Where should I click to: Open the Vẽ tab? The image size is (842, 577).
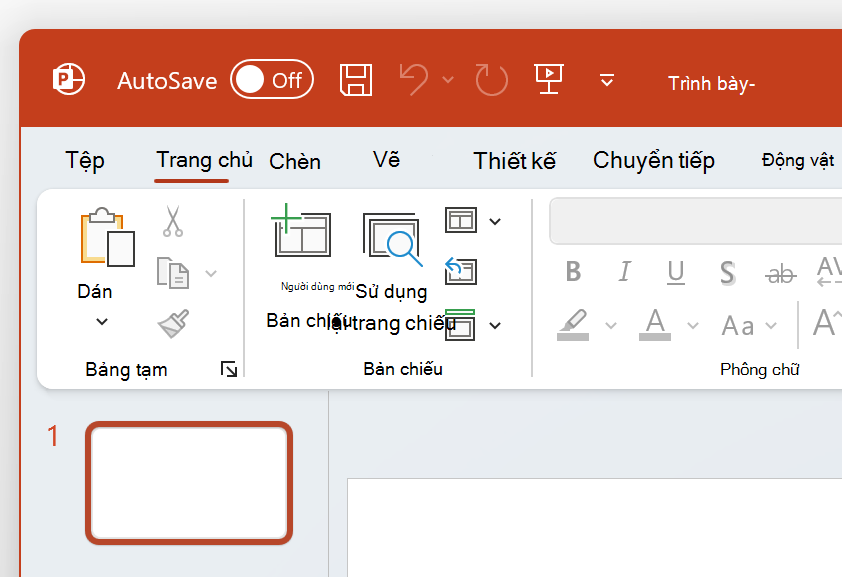pyautogui.click(x=387, y=159)
